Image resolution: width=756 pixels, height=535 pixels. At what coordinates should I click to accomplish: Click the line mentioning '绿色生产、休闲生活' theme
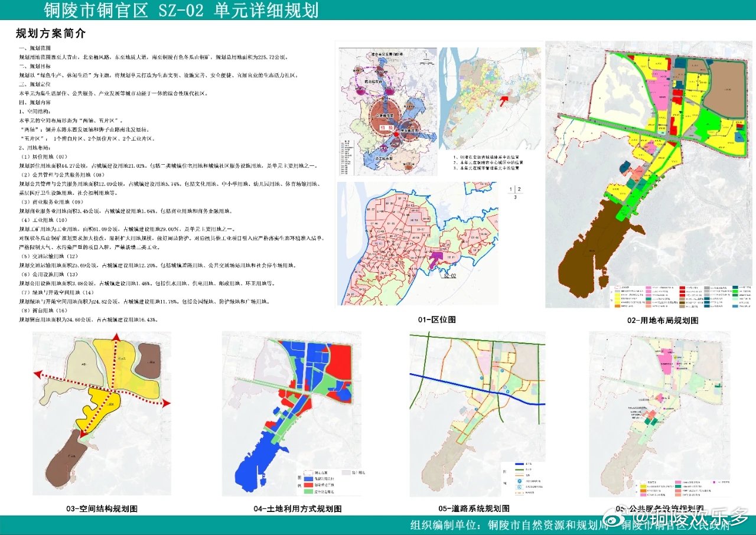coord(159,76)
